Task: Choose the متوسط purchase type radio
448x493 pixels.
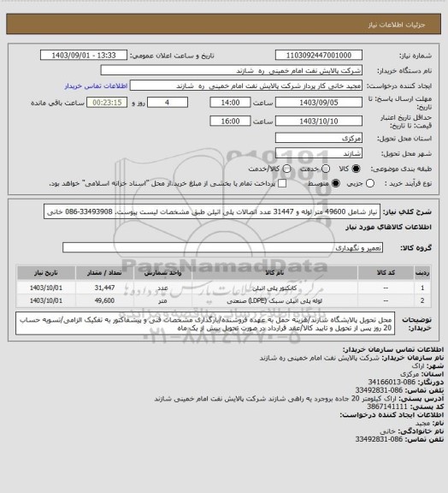Action: coord(336,183)
